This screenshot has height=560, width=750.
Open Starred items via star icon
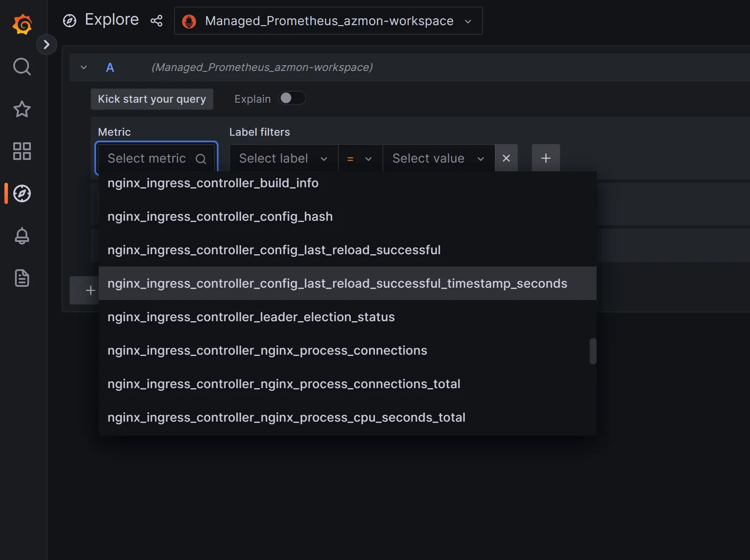(x=22, y=109)
